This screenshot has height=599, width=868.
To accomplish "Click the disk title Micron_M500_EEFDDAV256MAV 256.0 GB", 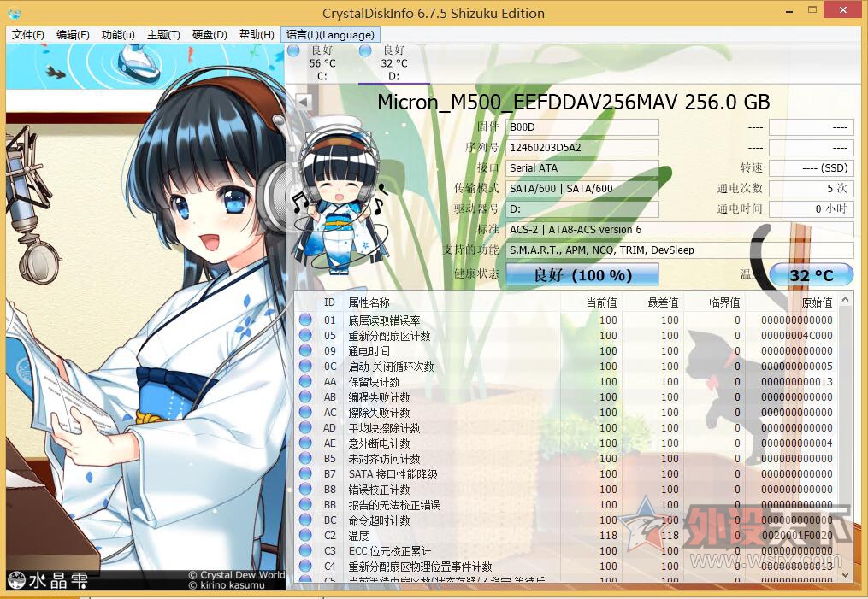I will tap(574, 103).
